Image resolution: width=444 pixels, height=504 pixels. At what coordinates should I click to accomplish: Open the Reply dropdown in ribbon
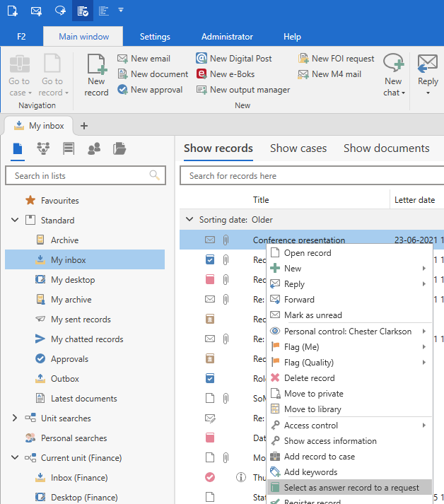[428, 74]
